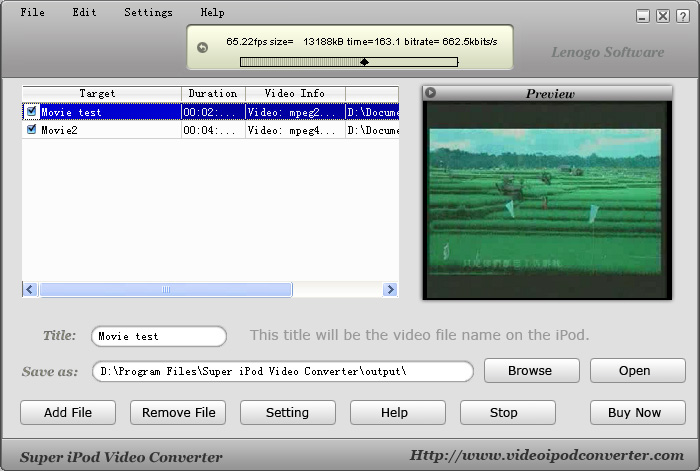Click the Duration column header

[x=213, y=94]
